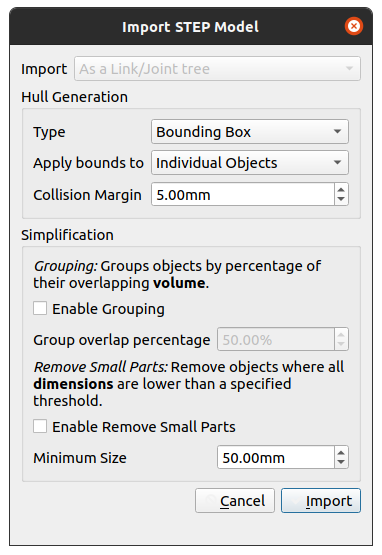Tick the Enable Grouping checkbox
Viewport: 382px width, 555px height.
click(40, 308)
